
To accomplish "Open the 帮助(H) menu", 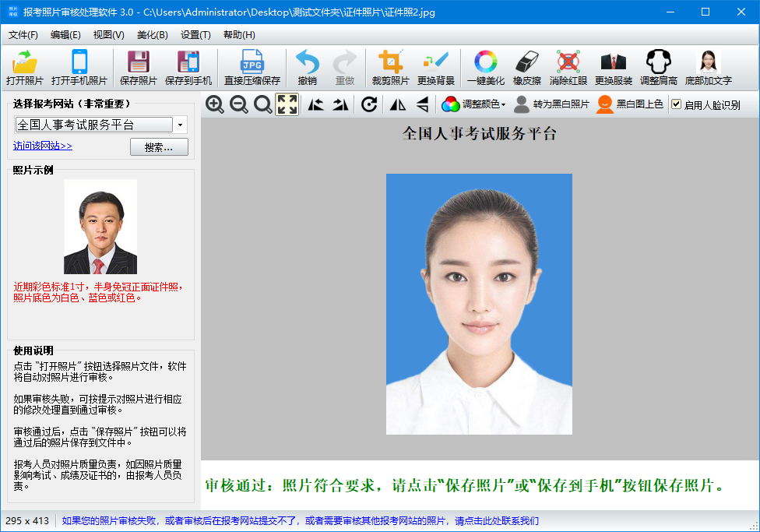I will (x=239, y=35).
